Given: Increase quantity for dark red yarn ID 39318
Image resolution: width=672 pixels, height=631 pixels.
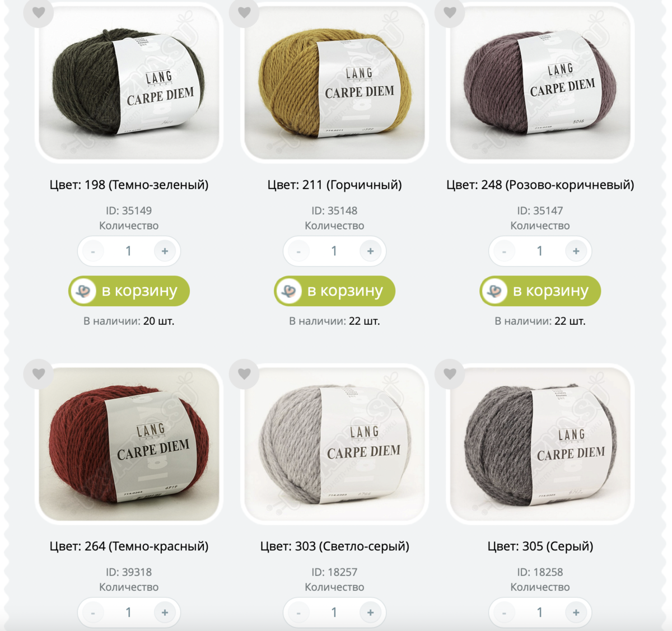Looking at the screenshot, I should pyautogui.click(x=165, y=613).
